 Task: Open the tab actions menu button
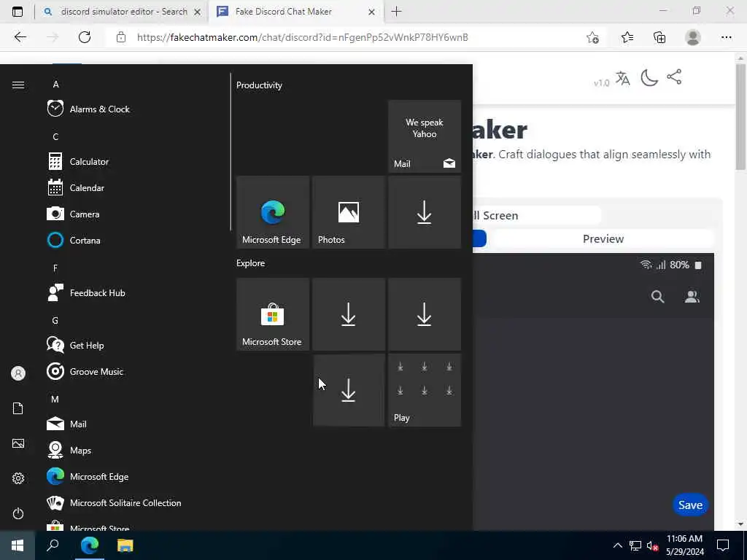18,12
